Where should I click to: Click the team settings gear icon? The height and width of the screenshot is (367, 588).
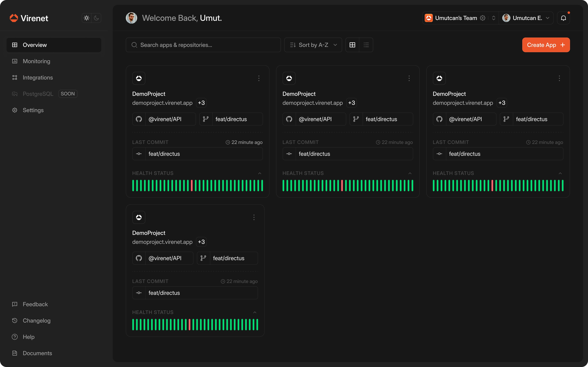point(483,18)
